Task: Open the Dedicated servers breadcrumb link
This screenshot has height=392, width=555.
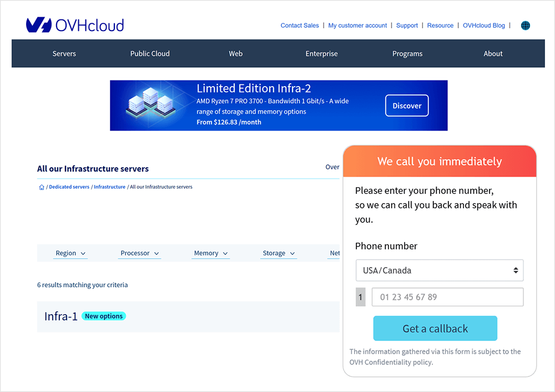Action: 69,187
